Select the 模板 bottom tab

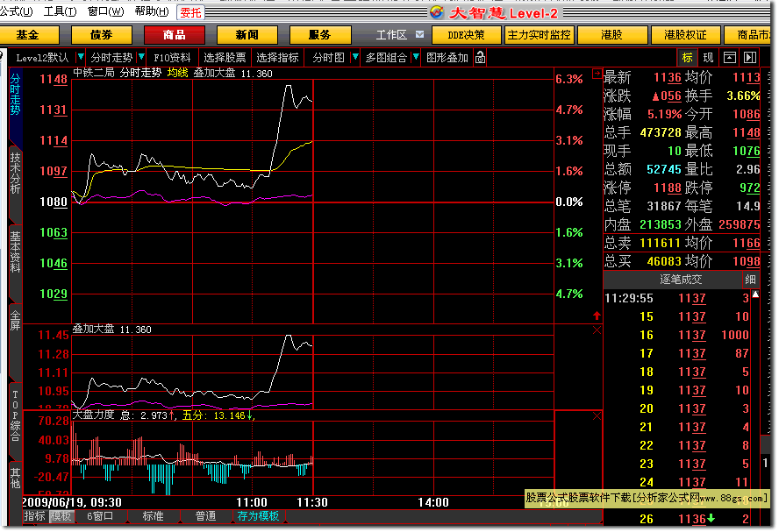(x=61, y=516)
